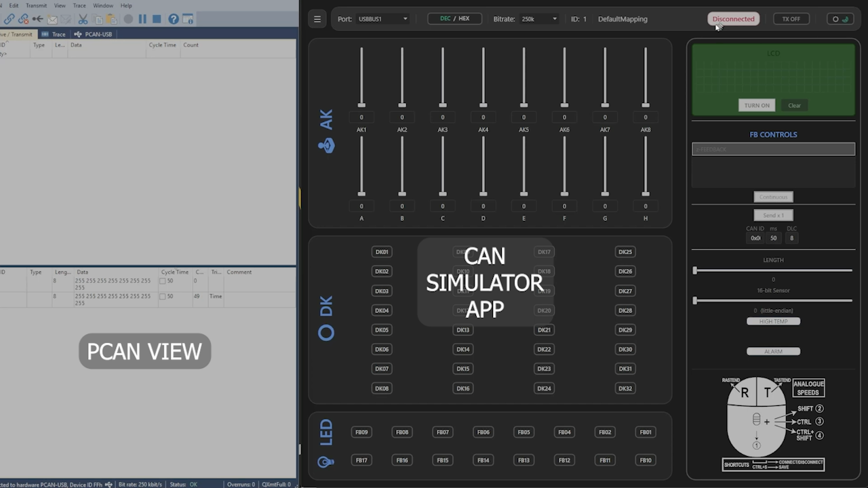This screenshot has width=868, height=488.
Task: Pause the trace in PCAN-View toolbar
Action: (142, 19)
